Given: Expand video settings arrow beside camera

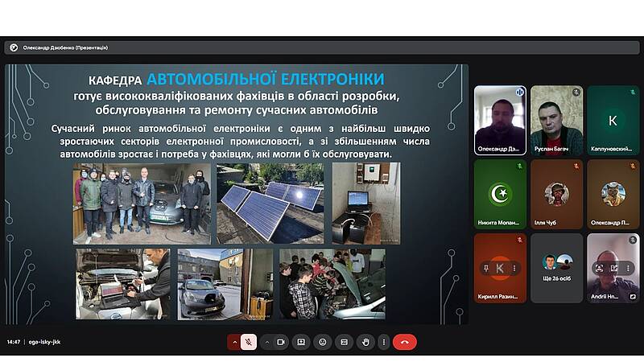Looking at the screenshot, I should click(x=266, y=342).
